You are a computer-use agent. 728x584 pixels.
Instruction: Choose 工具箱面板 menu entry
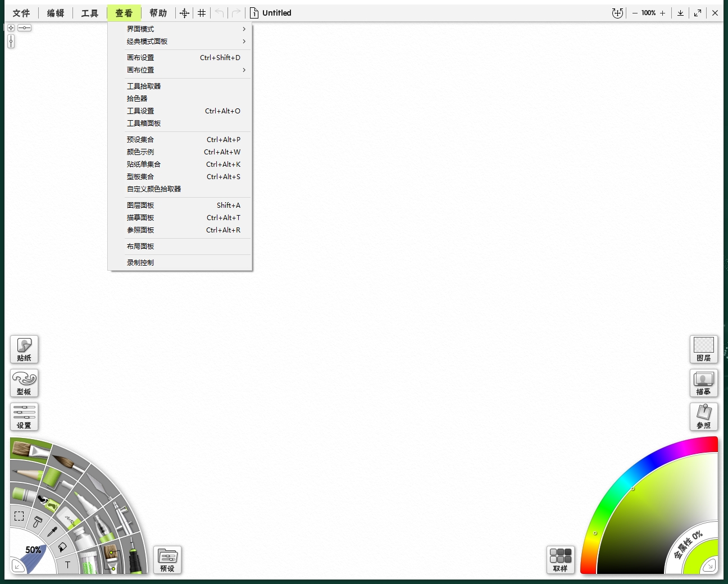point(180,124)
